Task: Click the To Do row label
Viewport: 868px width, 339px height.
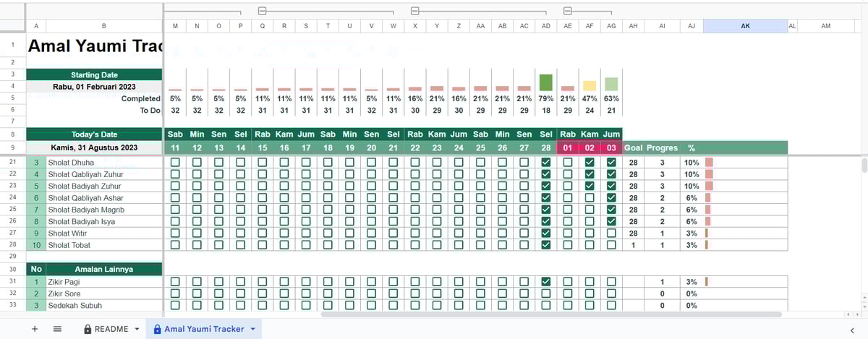Action: (150, 110)
